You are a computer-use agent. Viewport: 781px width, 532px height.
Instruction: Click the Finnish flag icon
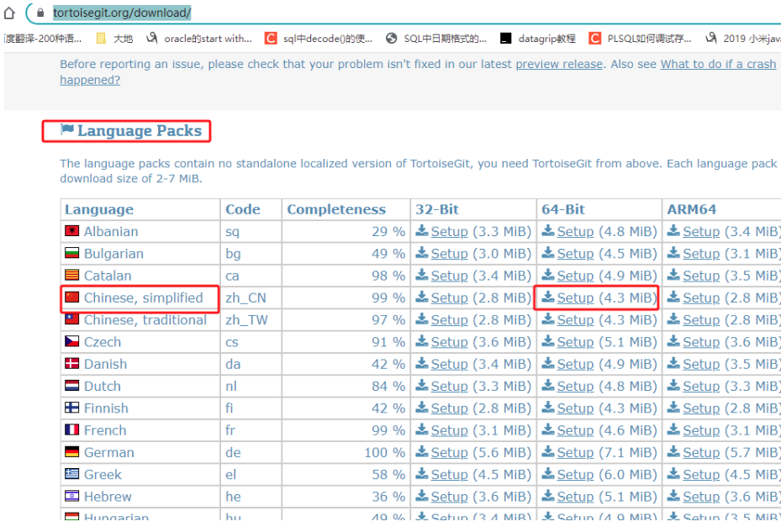72,408
